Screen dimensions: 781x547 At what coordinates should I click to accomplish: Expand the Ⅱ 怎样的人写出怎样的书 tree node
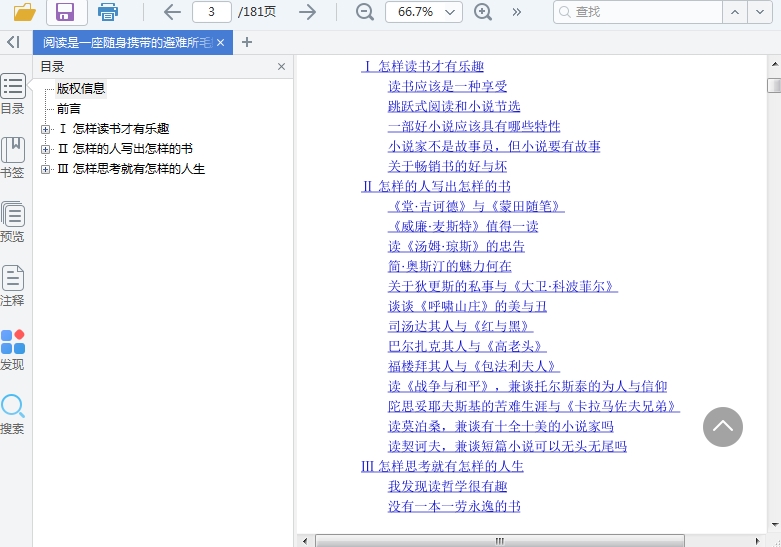click(45, 149)
